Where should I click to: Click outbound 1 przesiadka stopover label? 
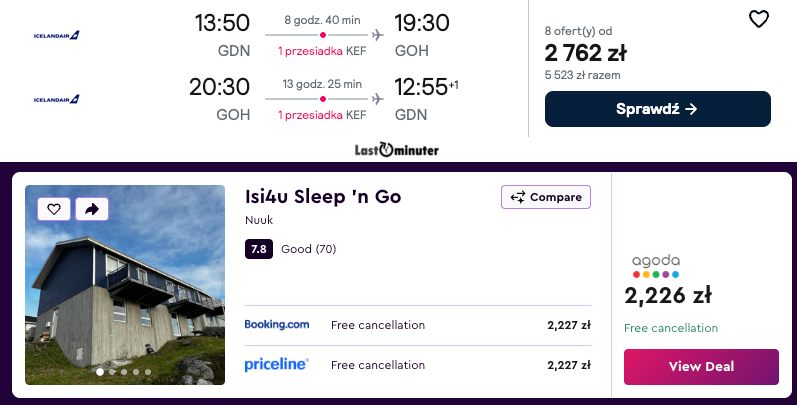click(310, 51)
